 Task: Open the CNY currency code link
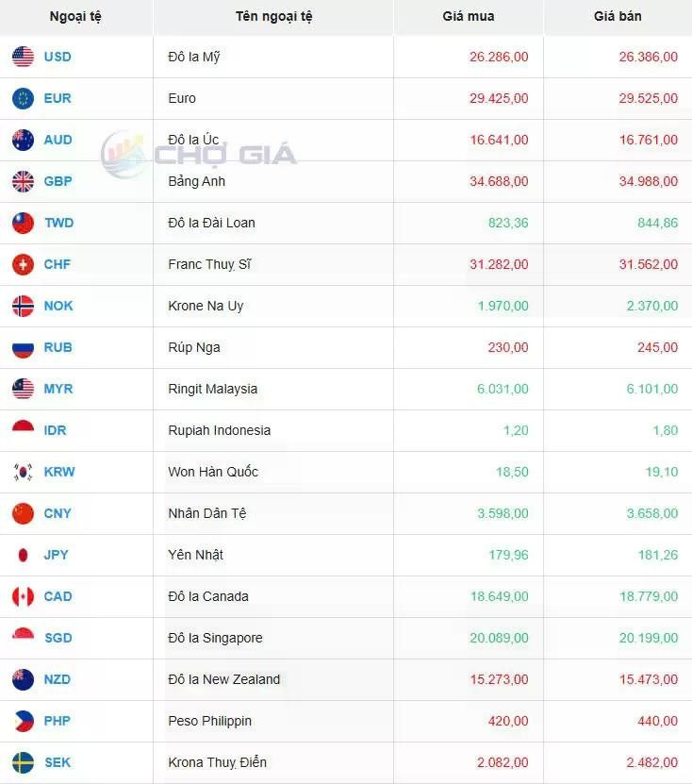coord(58,513)
